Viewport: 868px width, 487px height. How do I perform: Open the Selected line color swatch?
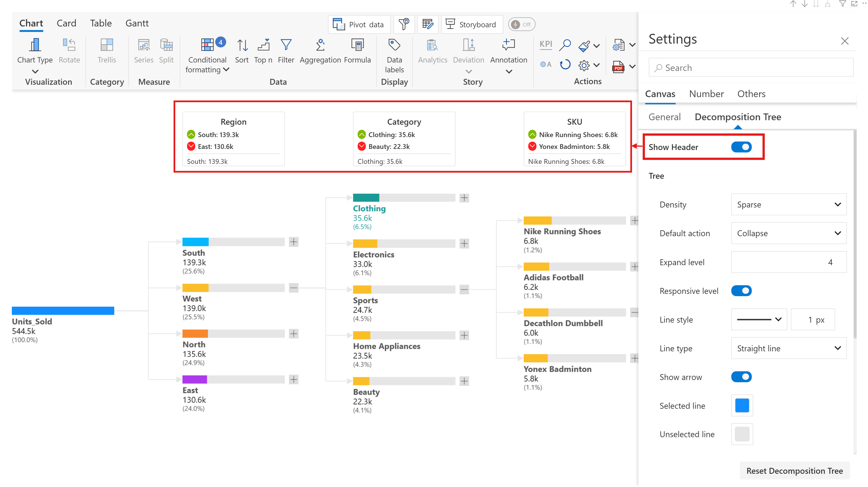click(x=742, y=405)
